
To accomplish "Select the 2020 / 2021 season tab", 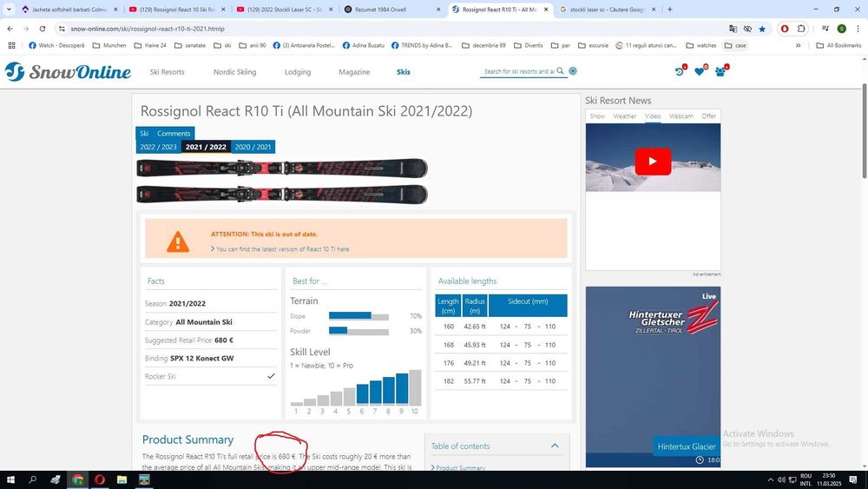I will point(253,147).
